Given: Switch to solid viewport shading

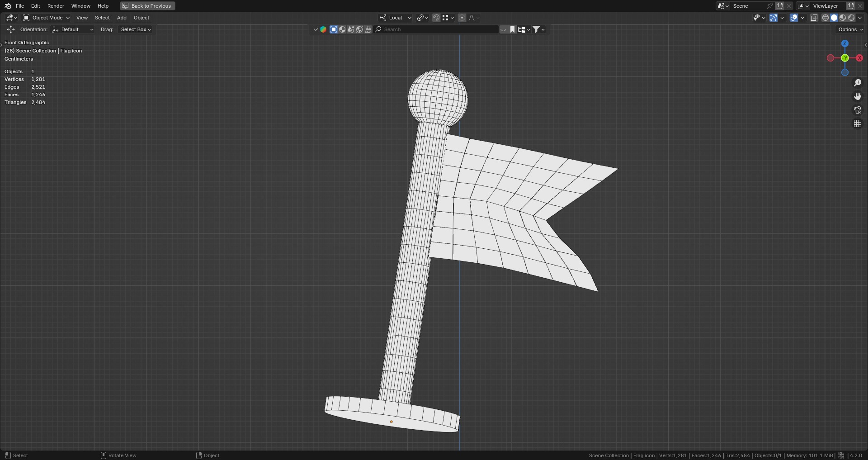Looking at the screenshot, I should tap(834, 18).
